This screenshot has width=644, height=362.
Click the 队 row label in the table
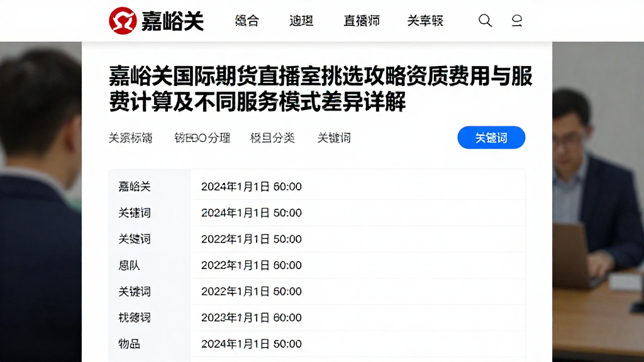[x=129, y=266]
